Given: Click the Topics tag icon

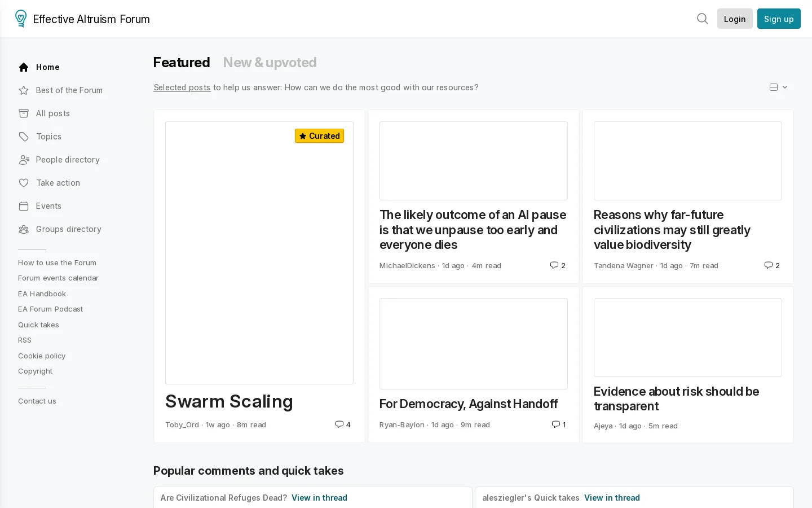Looking at the screenshot, I should (x=24, y=137).
